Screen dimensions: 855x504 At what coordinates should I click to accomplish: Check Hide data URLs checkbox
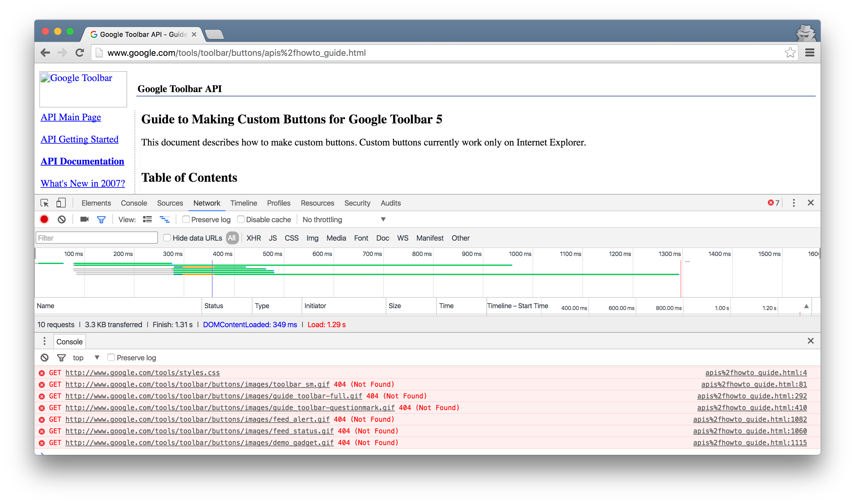(x=167, y=237)
